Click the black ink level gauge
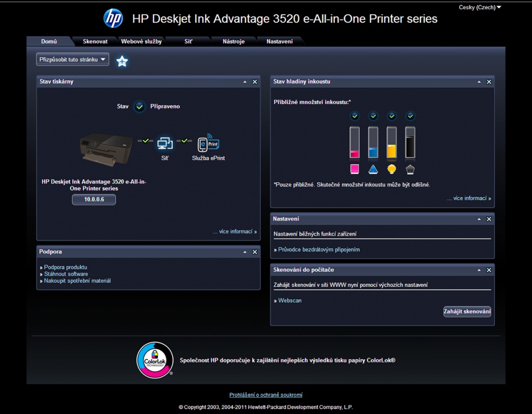The width and height of the screenshot is (532, 414). (410, 142)
